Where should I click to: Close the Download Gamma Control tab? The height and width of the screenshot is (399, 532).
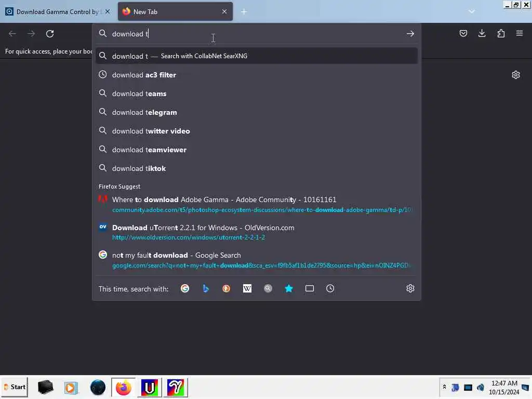tap(108, 11)
